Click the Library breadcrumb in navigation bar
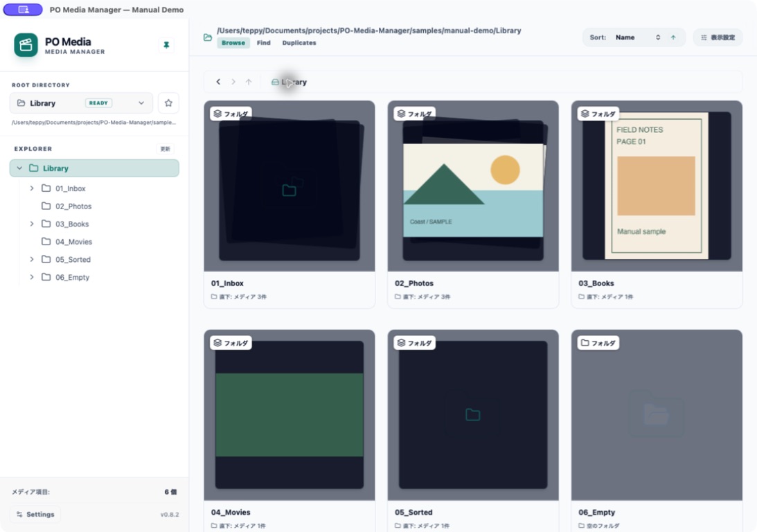The height and width of the screenshot is (532, 757). (290, 82)
